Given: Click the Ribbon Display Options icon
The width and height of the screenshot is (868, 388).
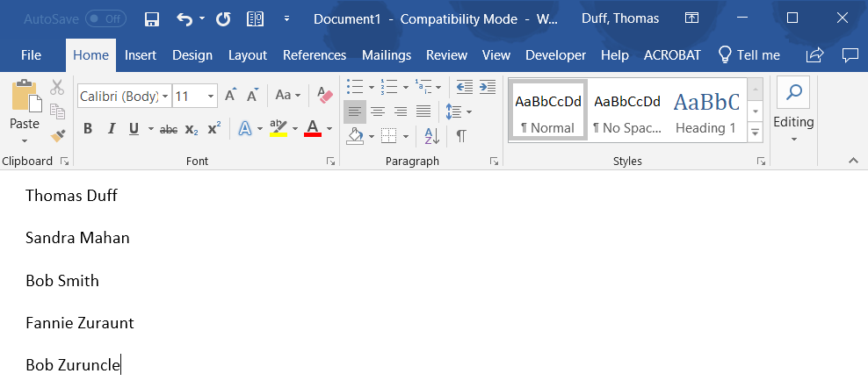Looking at the screenshot, I should pyautogui.click(x=691, y=18).
